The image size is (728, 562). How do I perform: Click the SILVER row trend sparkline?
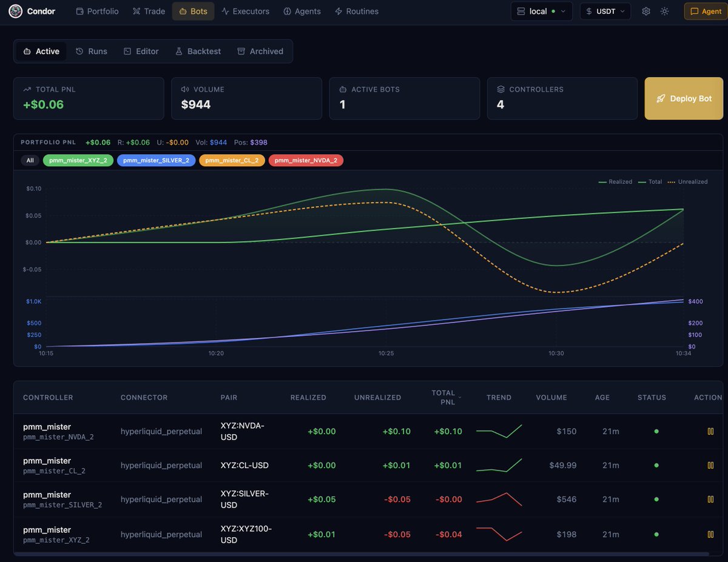(499, 500)
